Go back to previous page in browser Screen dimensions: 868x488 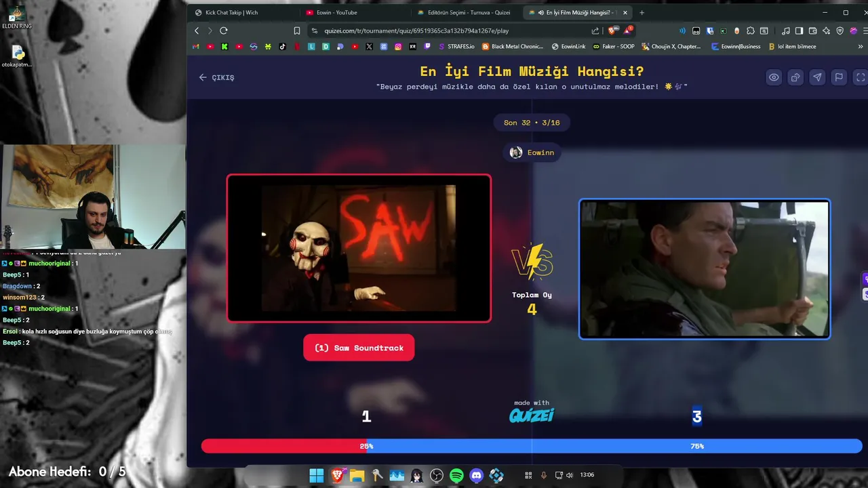197,30
